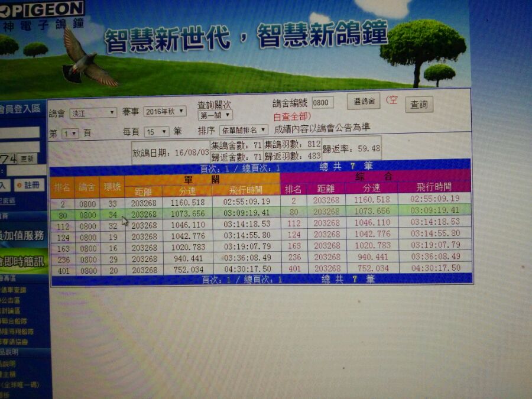
Task: Select rank 236 cell in 單關 table
Action: tap(63, 260)
